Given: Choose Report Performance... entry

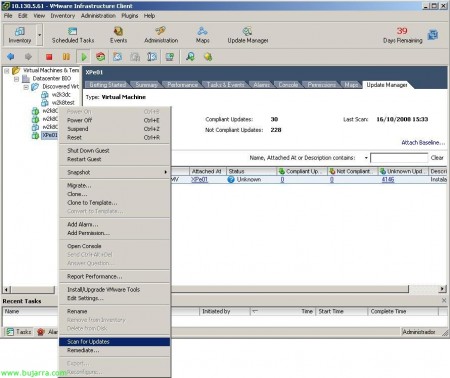Looking at the screenshot, I should [115, 276].
